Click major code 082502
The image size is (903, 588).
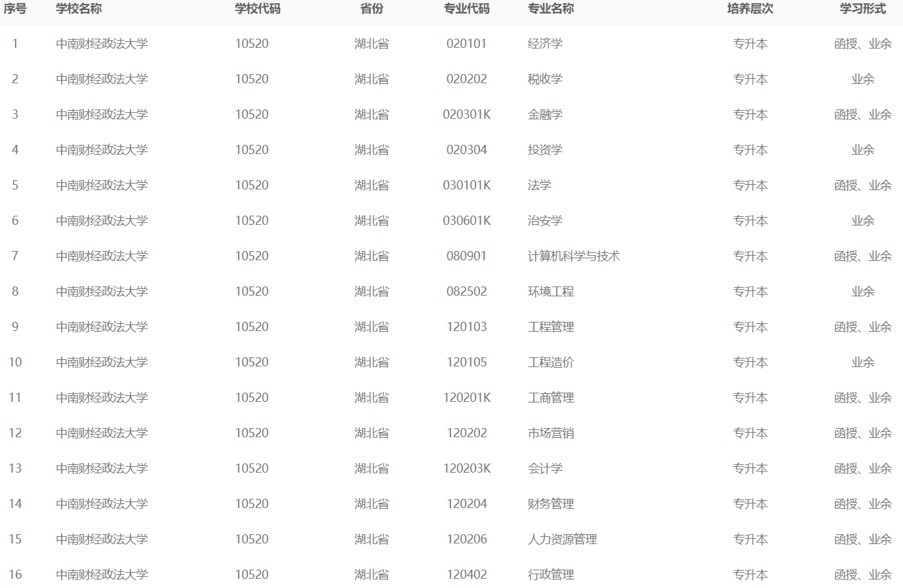click(x=467, y=292)
